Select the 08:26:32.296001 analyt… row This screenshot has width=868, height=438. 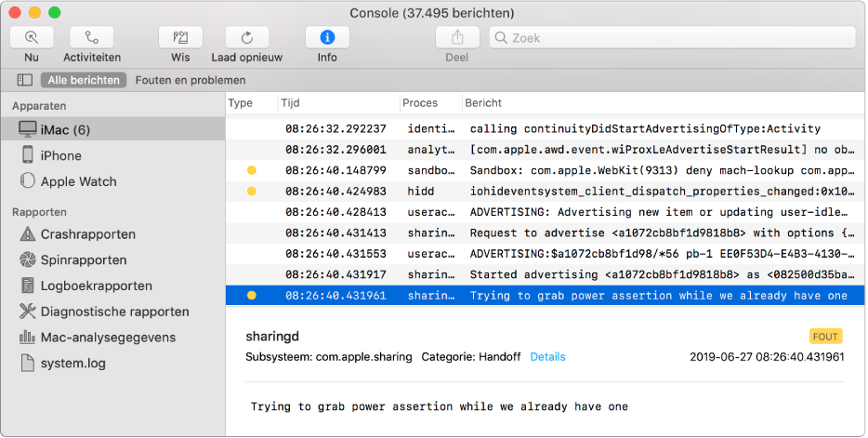[x=545, y=150]
